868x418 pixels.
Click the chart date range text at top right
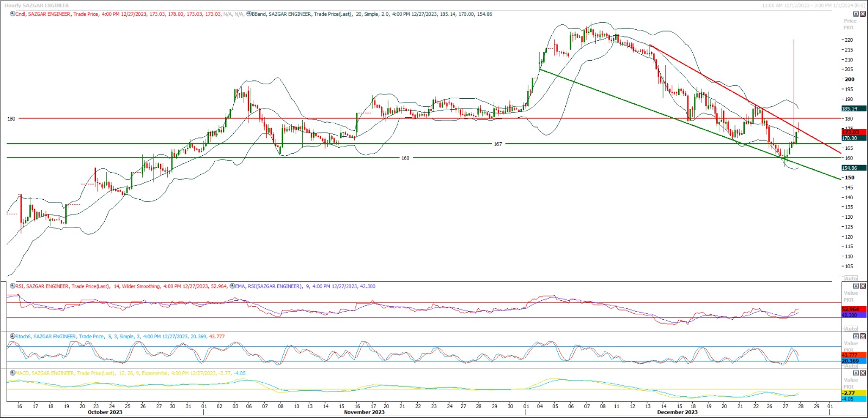[x=813, y=5]
